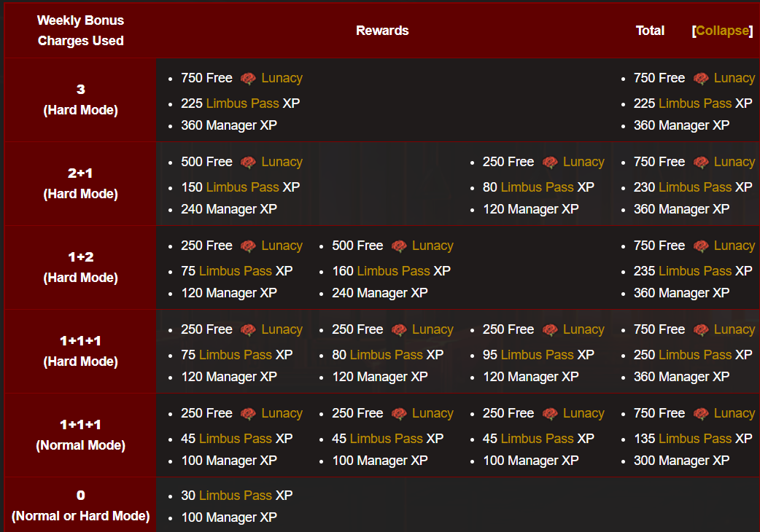This screenshot has height=532, width=760.
Task: Click the 'Total' column header
Action: 650,31
